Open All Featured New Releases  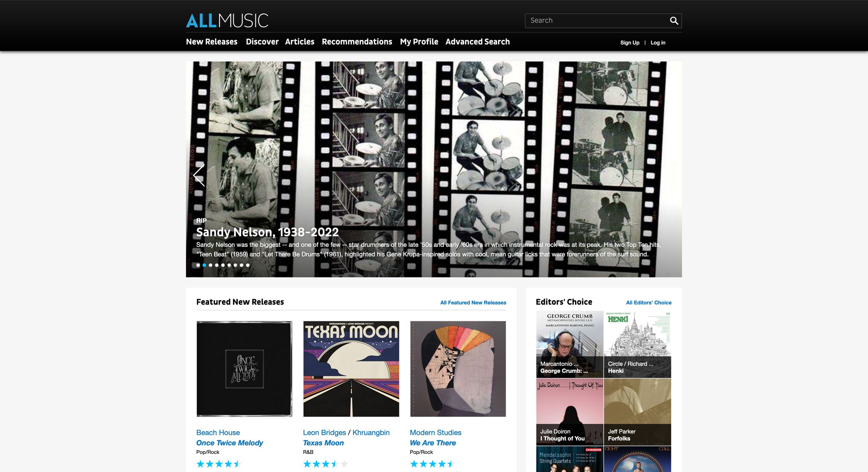473,302
